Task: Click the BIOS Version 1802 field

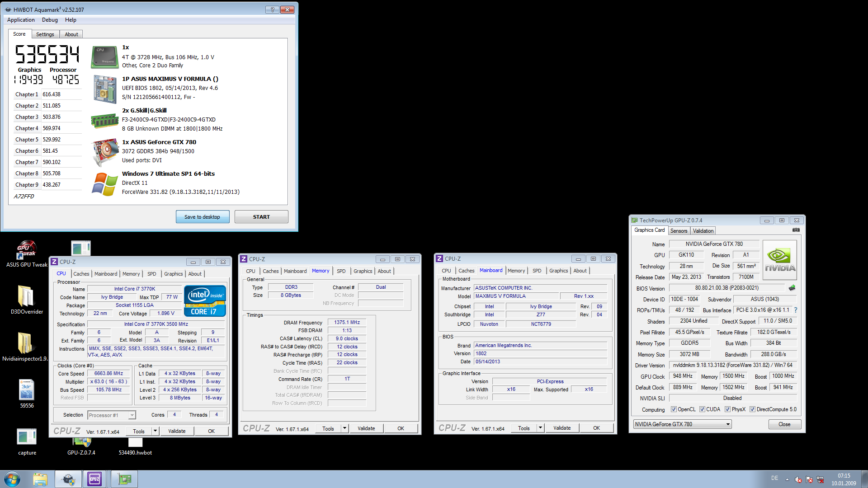Action: tap(540, 353)
